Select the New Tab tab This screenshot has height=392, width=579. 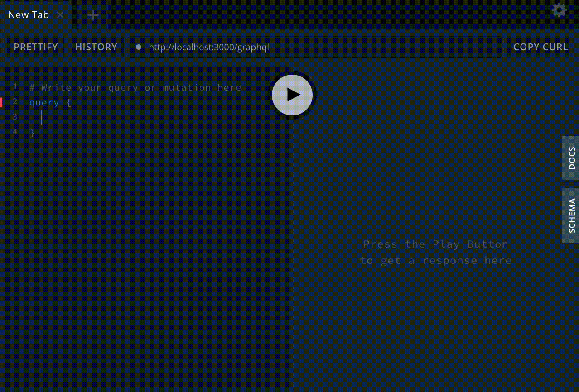click(28, 15)
